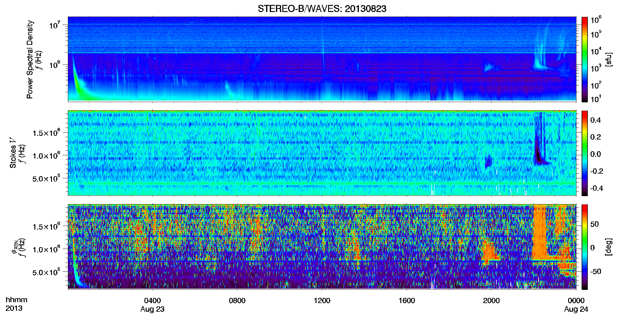This screenshot has height=332, width=644.
Task: Click the hhmm axis unit label
Action: [x=17, y=300]
